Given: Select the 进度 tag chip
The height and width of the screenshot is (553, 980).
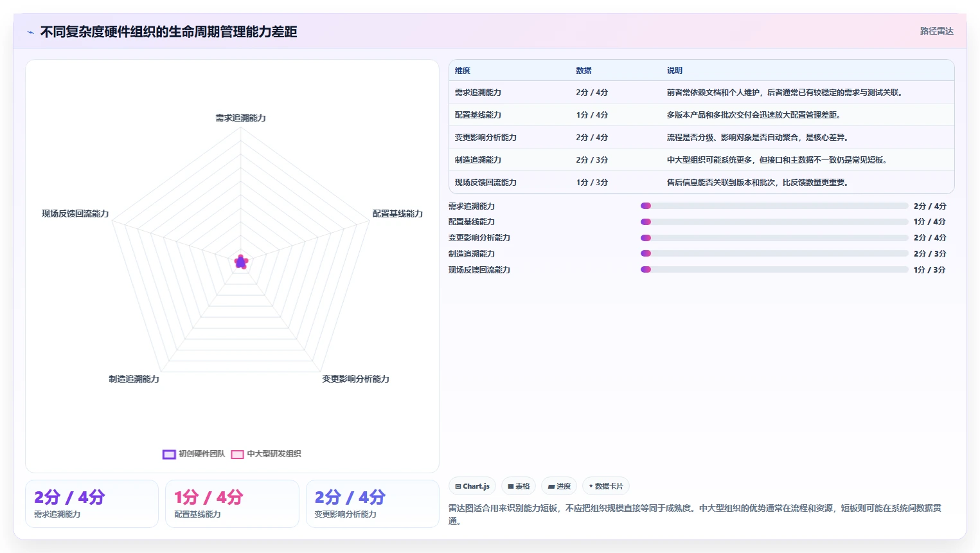Looking at the screenshot, I should [x=559, y=486].
